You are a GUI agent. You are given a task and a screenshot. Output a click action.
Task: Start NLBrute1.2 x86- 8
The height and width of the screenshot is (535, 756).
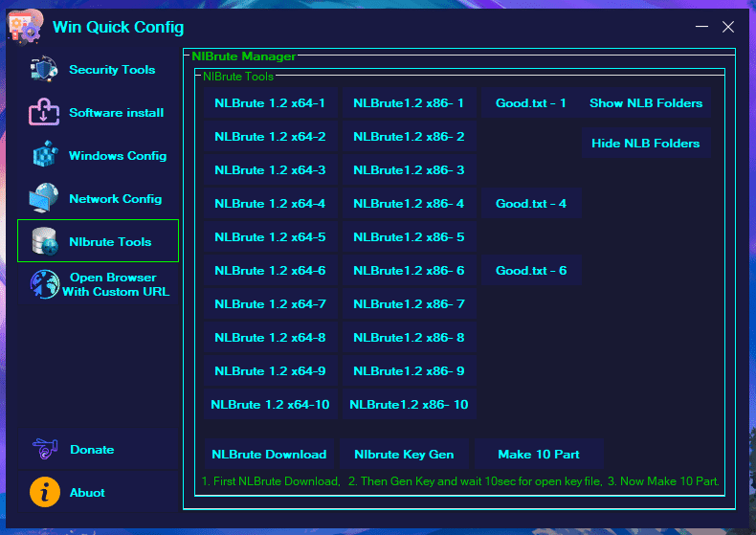pyautogui.click(x=409, y=338)
